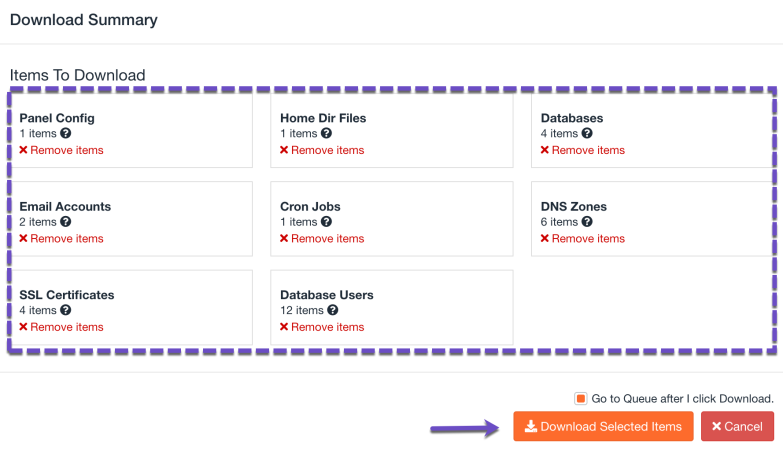
Task: Remove items from DNS Zones
Action: [x=583, y=239]
